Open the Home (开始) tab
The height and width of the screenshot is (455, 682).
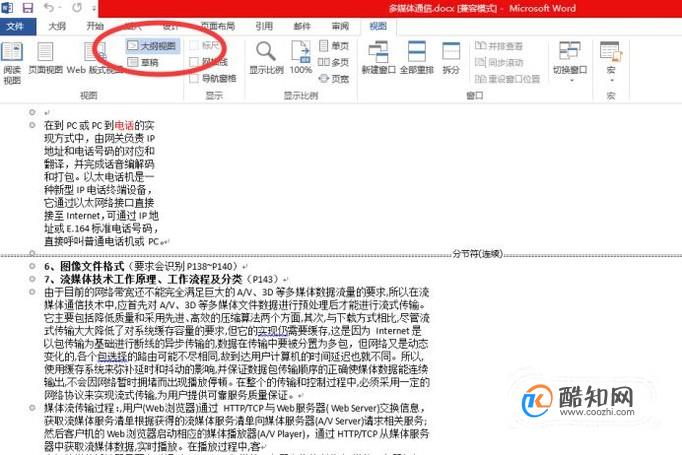[x=95, y=27]
